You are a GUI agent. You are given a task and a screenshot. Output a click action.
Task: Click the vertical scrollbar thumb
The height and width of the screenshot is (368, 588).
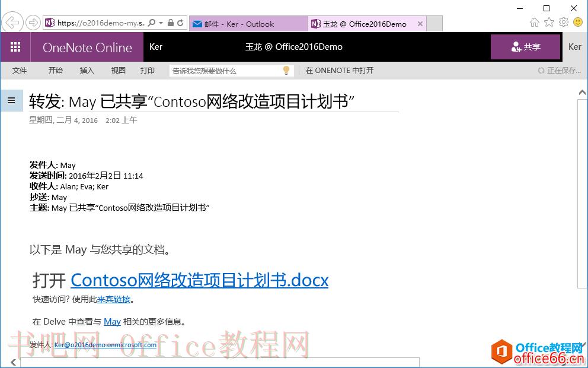click(583, 193)
